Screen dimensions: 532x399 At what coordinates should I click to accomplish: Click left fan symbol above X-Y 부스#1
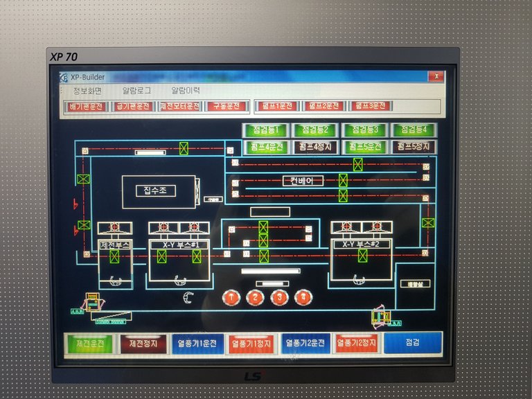(x=163, y=227)
